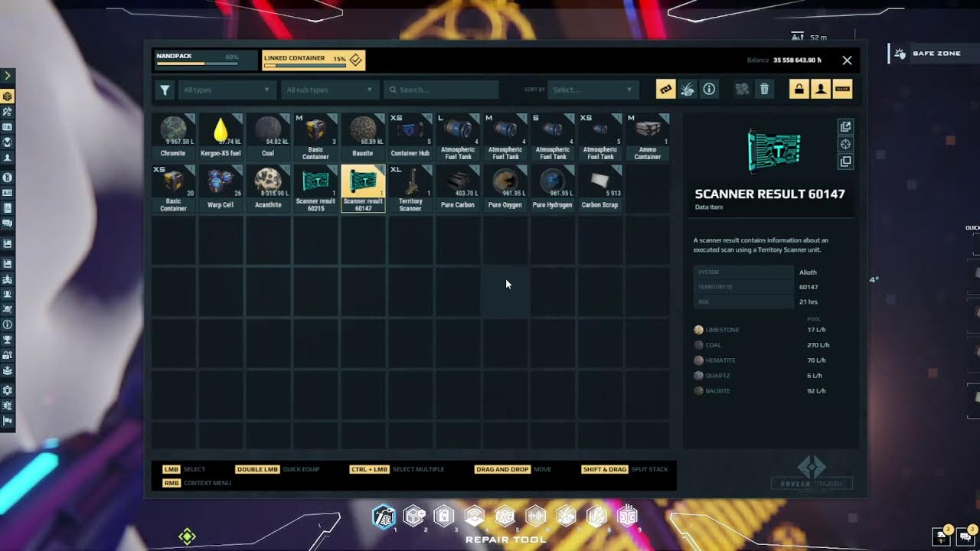The height and width of the screenshot is (551, 980).
Task: Select the Ammo Container item
Action: click(x=647, y=137)
